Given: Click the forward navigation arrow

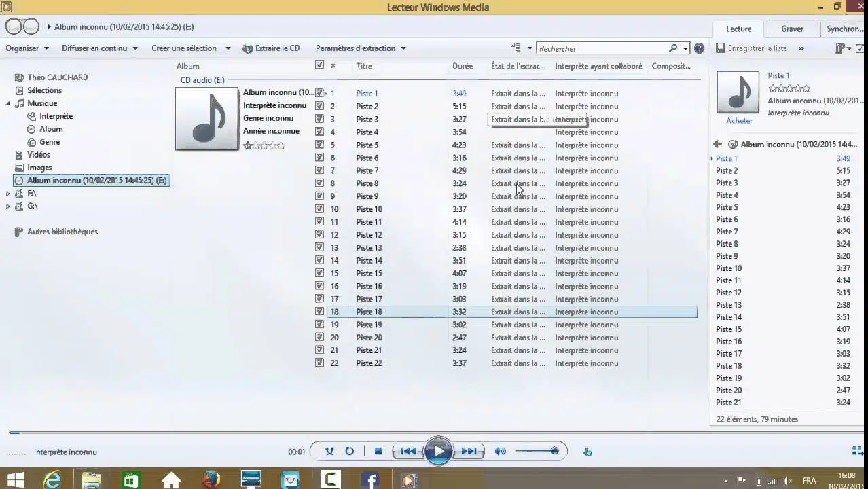Looking at the screenshot, I should (x=31, y=26).
